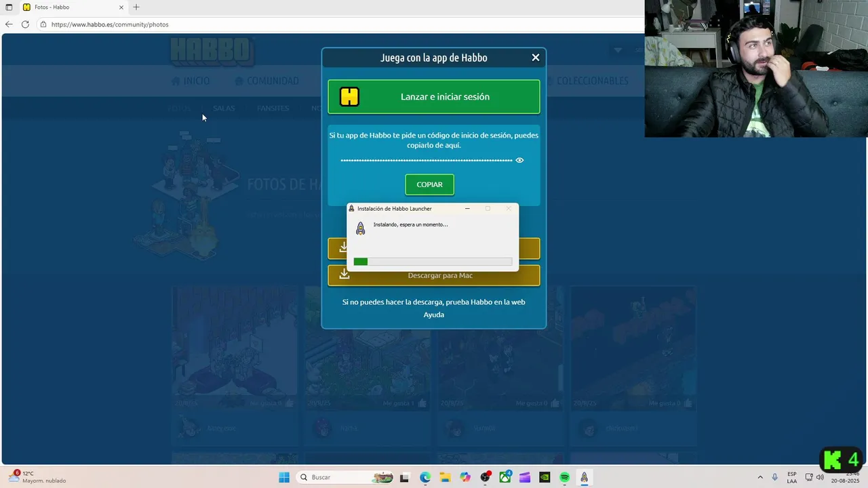Open Microsoft Edge from taskbar

tap(425, 477)
